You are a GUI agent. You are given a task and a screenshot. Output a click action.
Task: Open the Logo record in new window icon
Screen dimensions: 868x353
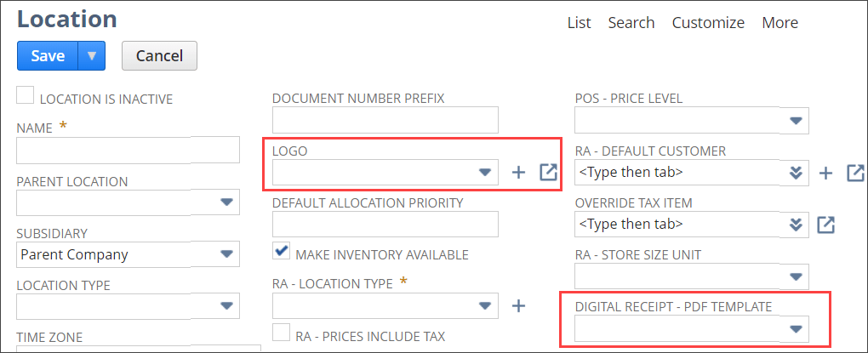pyautogui.click(x=549, y=173)
